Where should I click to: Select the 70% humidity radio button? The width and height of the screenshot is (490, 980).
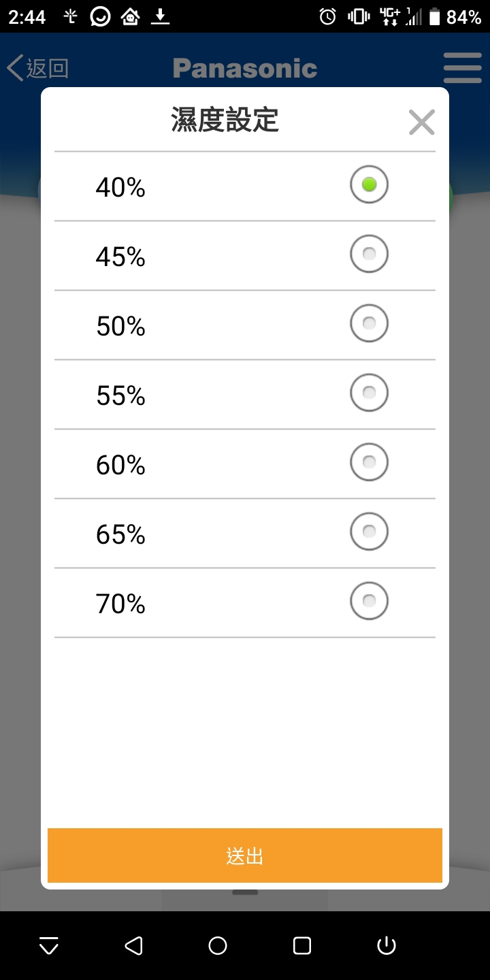coord(369,601)
